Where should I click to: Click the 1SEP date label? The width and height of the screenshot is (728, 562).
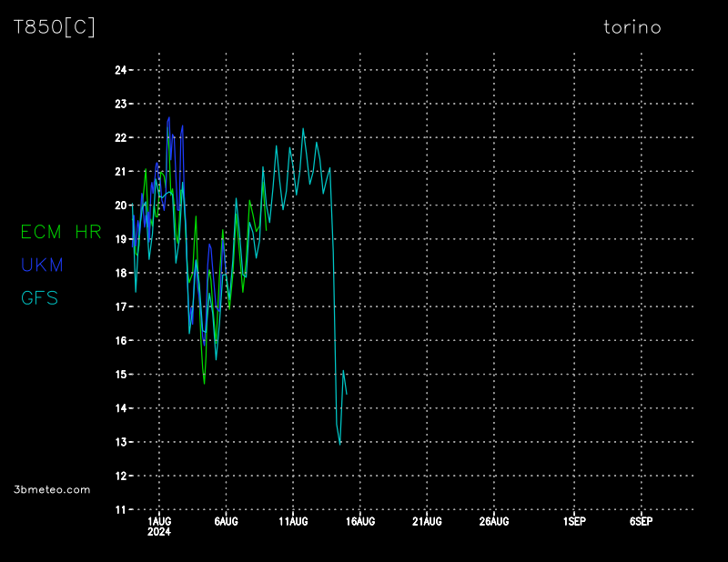(574, 521)
